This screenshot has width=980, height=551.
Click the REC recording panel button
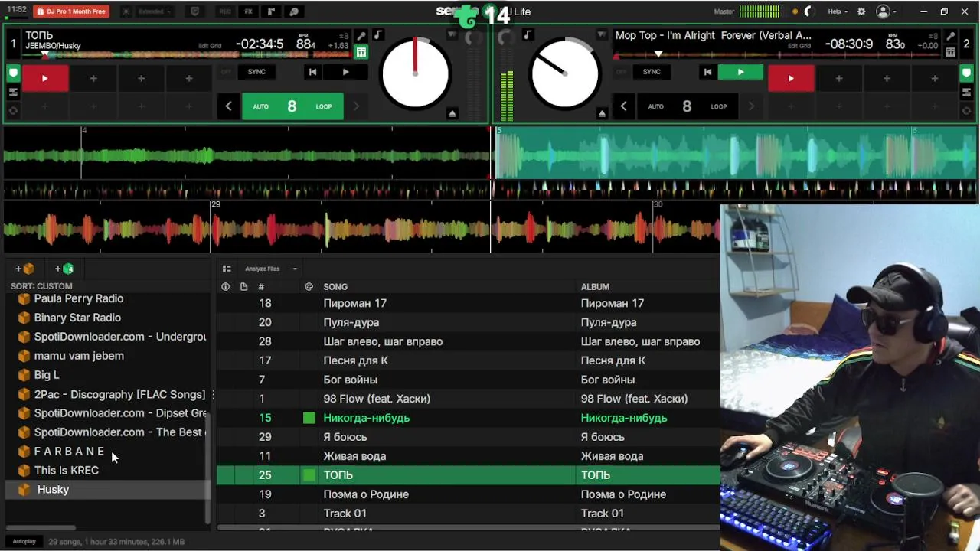coord(225,11)
